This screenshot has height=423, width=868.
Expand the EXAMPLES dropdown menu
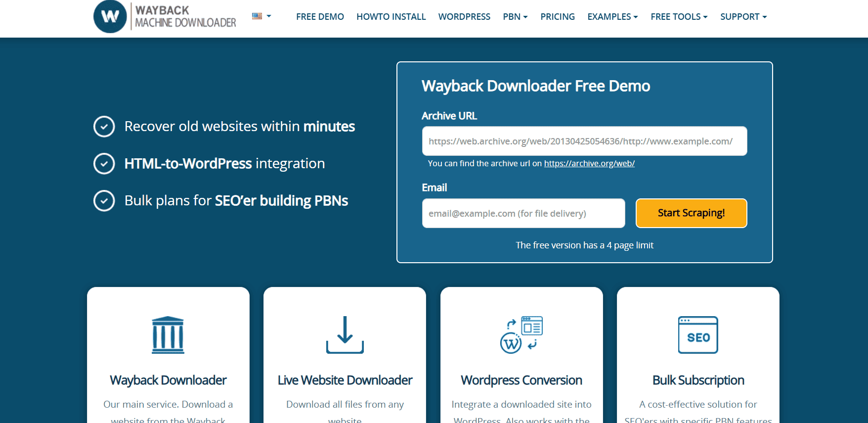(x=612, y=17)
